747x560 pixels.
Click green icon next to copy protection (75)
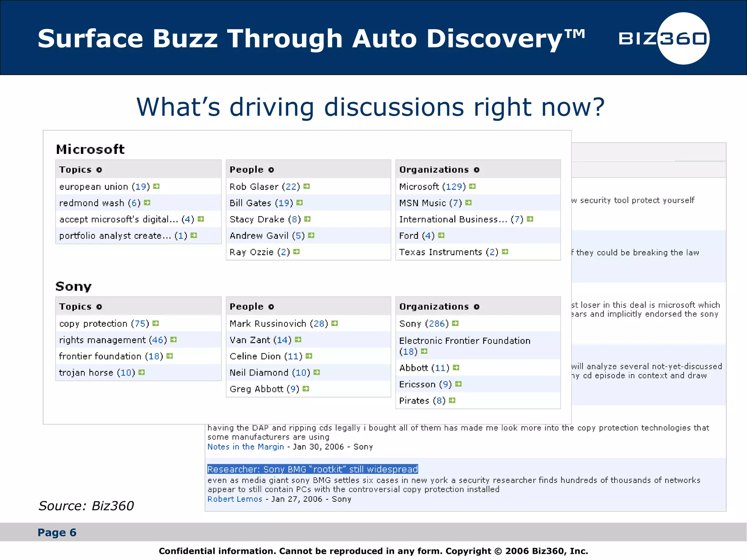click(156, 323)
